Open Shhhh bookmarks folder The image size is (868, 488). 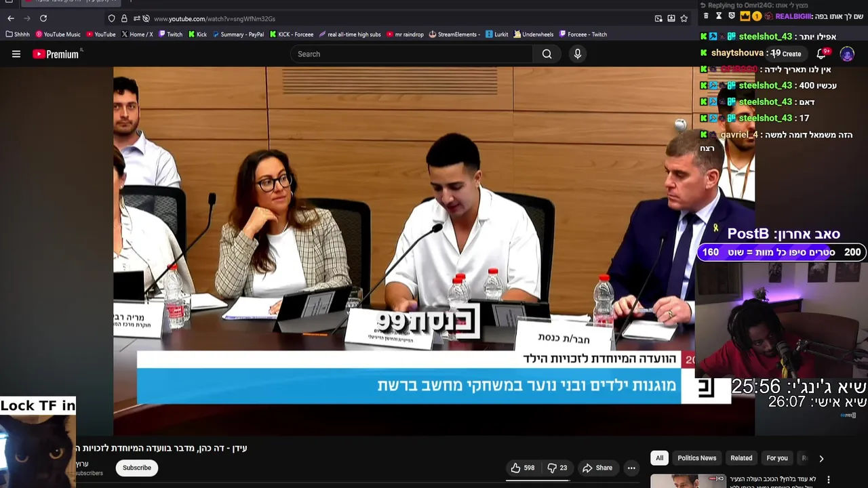18,35
